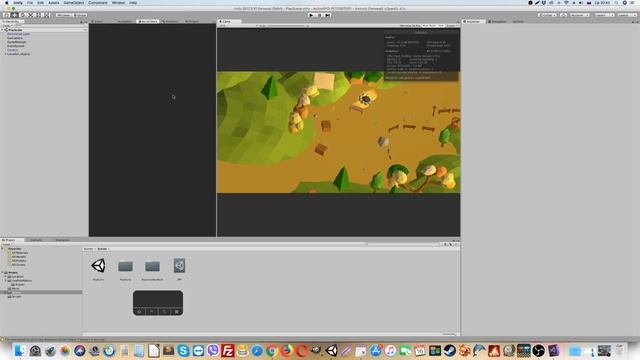
Task: Select the first folder after PlayScene asset
Action: tap(125, 266)
